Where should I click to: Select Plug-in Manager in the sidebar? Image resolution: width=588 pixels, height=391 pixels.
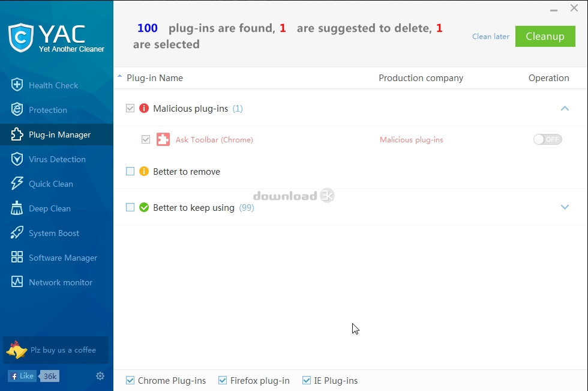tap(56, 135)
